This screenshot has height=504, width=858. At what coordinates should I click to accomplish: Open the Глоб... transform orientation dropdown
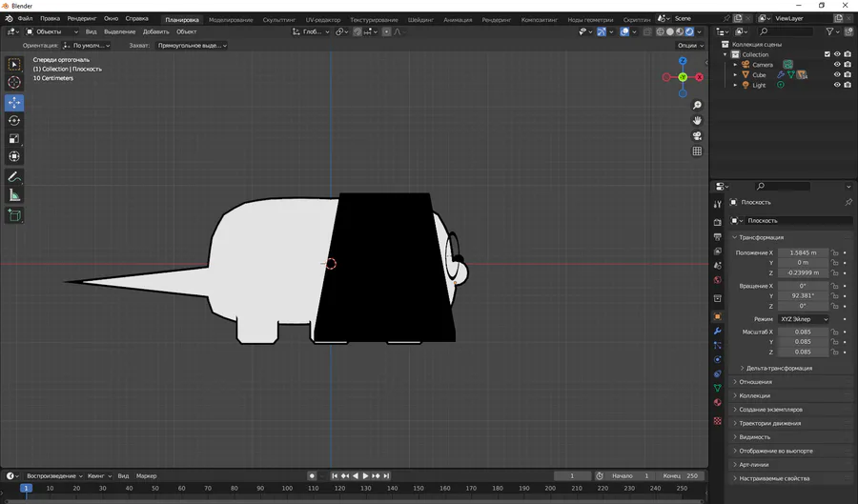point(311,31)
